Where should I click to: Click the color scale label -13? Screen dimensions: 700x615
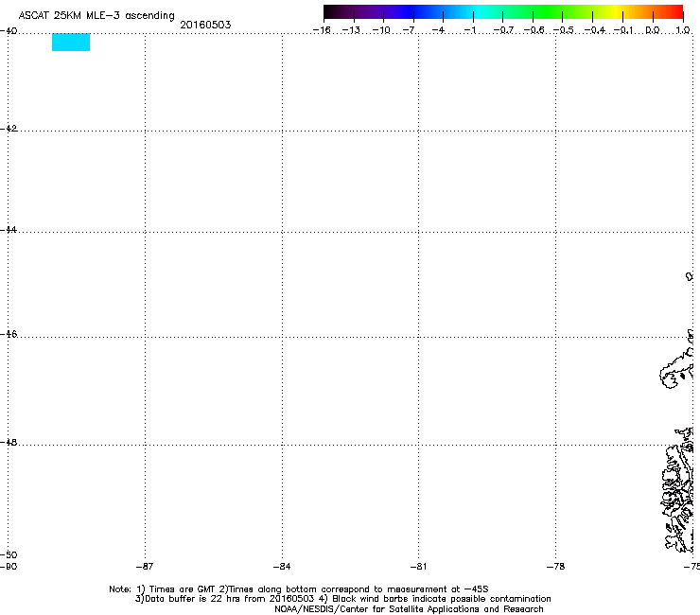coord(351,30)
